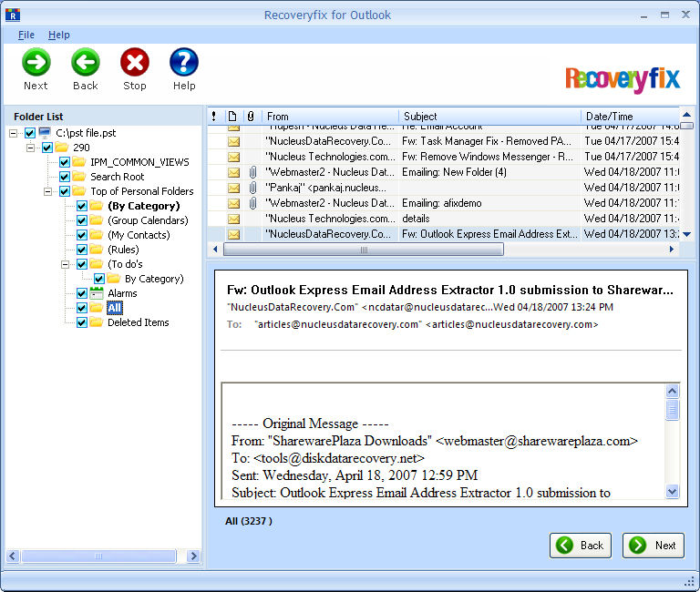Click the bottom Next button
This screenshot has width=700, height=592.
point(654,546)
